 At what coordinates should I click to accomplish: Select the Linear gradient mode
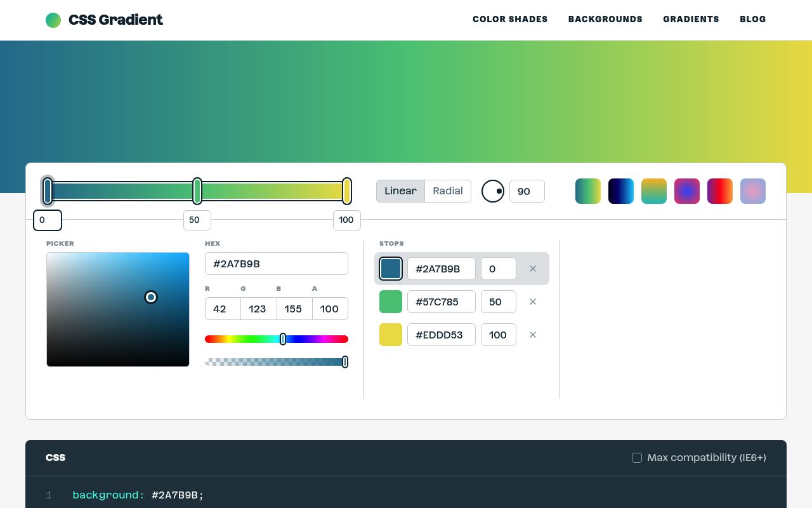pyautogui.click(x=400, y=191)
